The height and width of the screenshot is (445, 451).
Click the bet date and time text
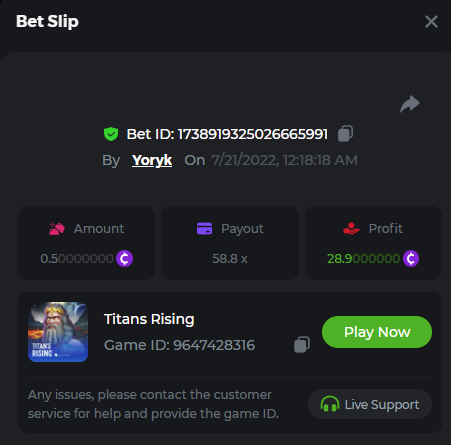pos(285,160)
